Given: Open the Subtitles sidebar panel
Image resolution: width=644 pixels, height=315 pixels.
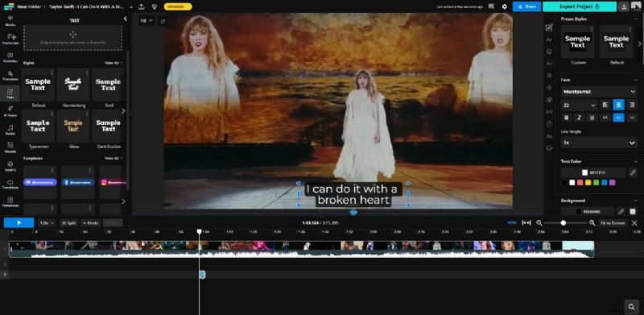Looking at the screenshot, I should 10,57.
